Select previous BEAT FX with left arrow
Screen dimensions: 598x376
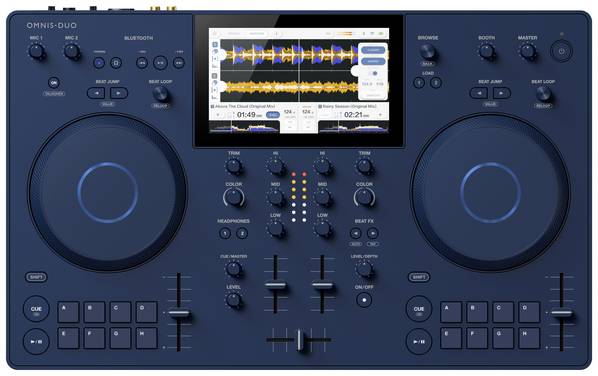point(356,233)
